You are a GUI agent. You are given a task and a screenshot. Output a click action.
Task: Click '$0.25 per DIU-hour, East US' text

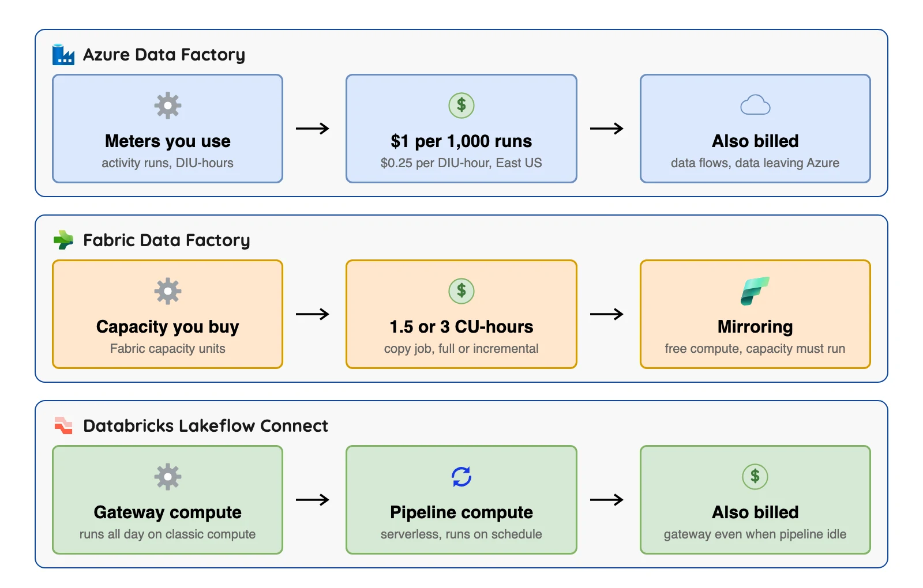pos(461,163)
